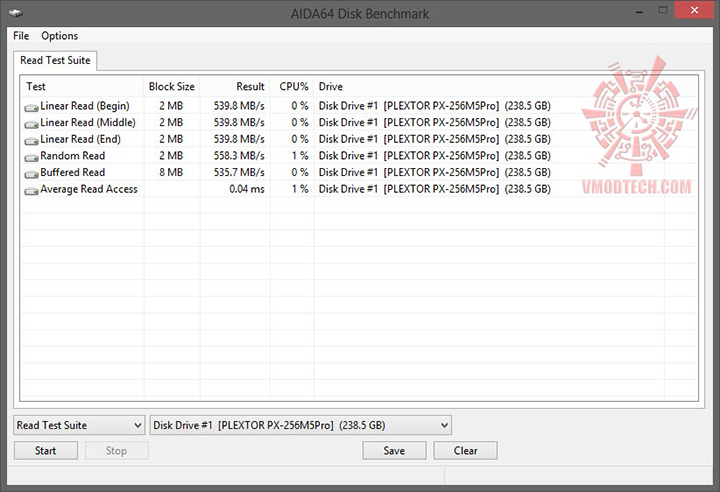Open the Disk Drive #1 PLEXTOR selection dropdown

[x=301, y=425]
